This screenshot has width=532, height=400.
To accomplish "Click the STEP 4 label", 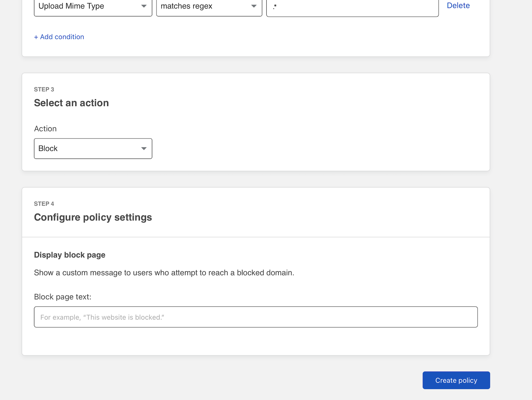I will click(x=44, y=204).
